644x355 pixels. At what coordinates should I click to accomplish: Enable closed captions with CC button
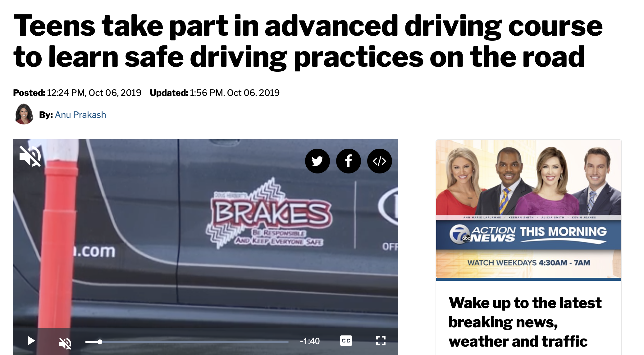click(x=346, y=341)
